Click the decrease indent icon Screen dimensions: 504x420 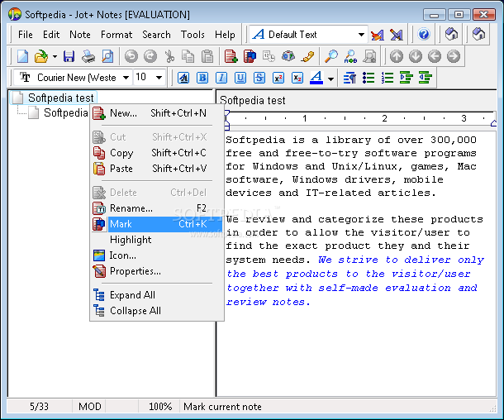pyautogui.click(x=426, y=78)
